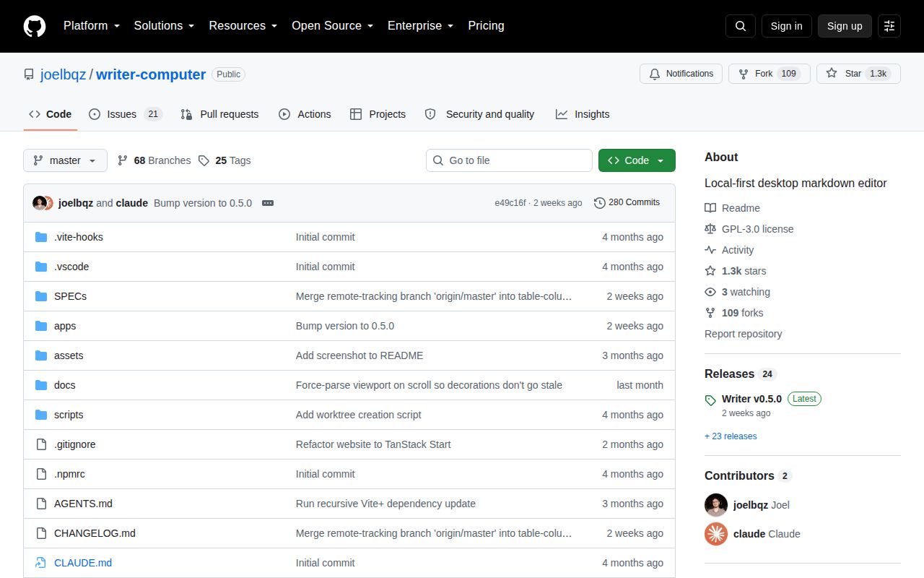Click the Sign in button
Viewport: 924px width, 578px height.
click(x=786, y=26)
